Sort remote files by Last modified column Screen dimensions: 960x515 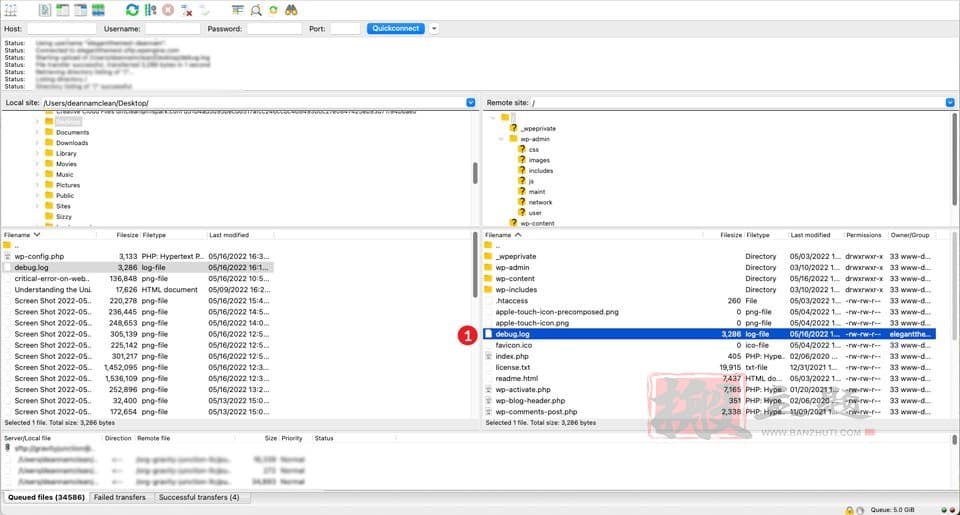[x=810, y=235]
